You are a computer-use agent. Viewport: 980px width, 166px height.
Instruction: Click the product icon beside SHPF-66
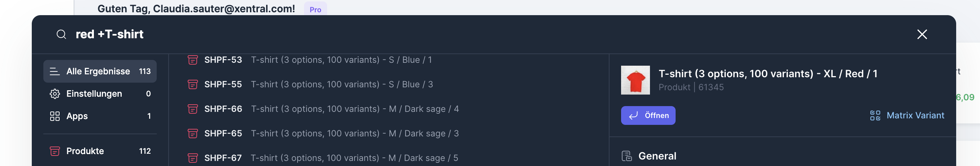(x=193, y=109)
